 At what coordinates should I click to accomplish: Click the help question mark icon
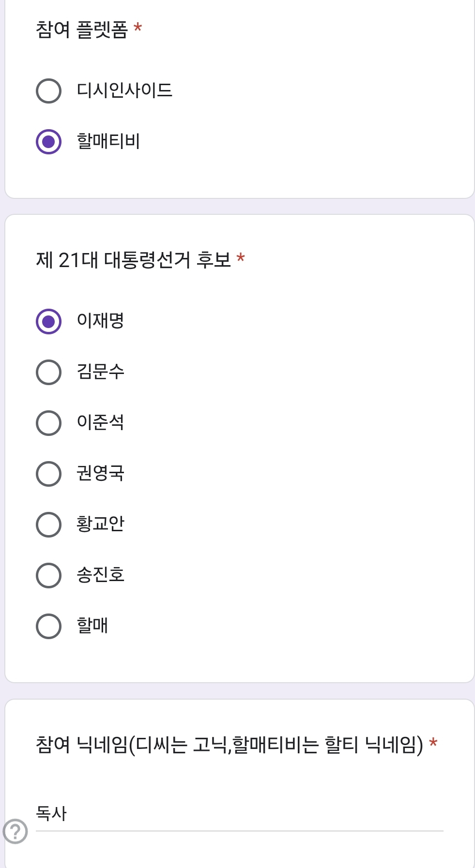coord(15,831)
